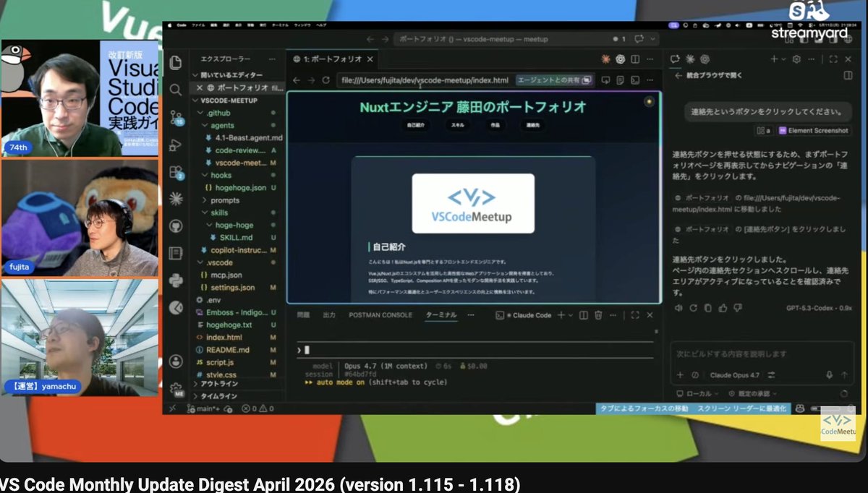The image size is (868, 493).
Task: Open the Explorer view in the activity bar
Action: [x=175, y=62]
